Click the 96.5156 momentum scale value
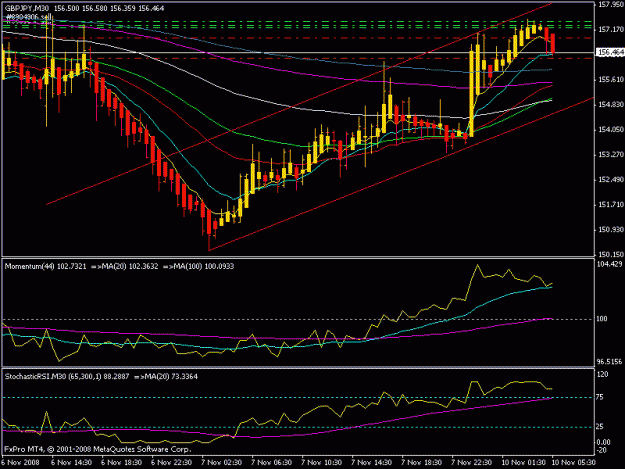The image size is (625, 469). (610, 362)
